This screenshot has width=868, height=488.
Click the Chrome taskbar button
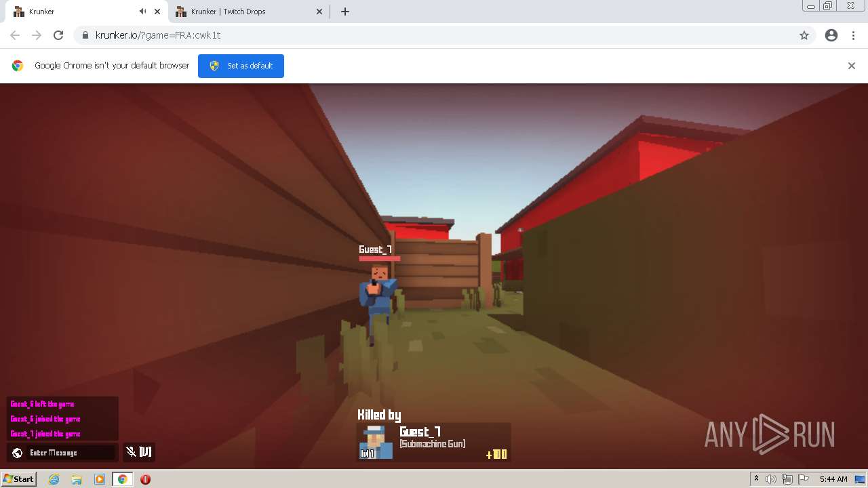123,479
